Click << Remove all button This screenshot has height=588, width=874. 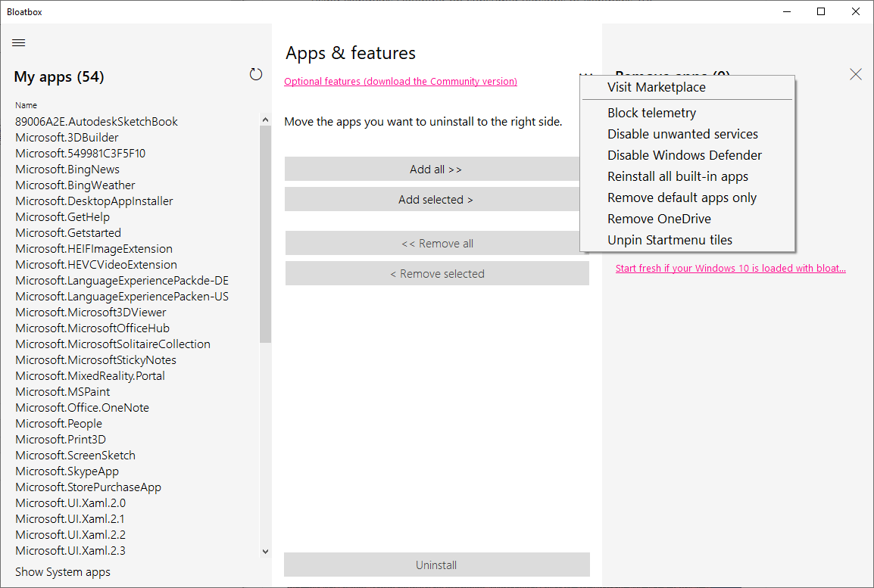(437, 244)
